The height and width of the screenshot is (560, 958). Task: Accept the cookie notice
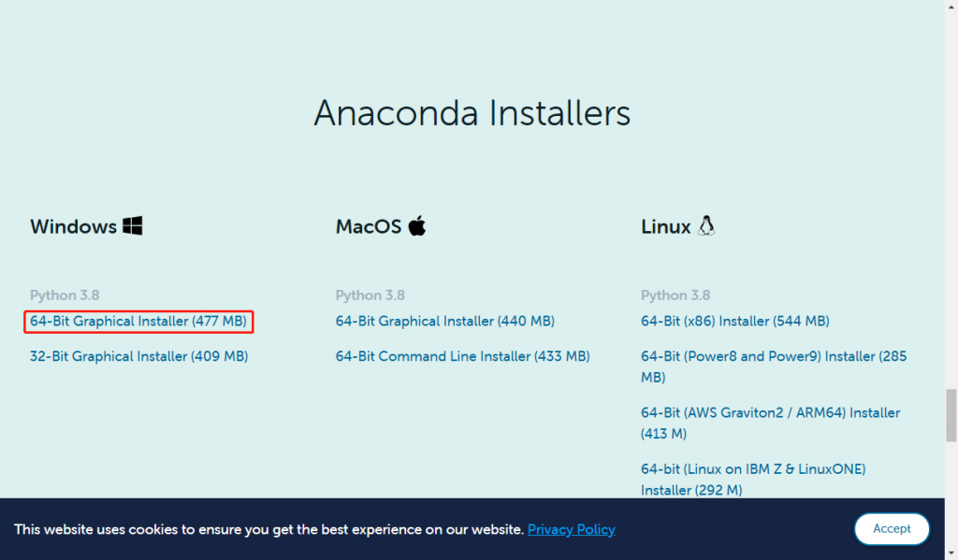tap(892, 529)
